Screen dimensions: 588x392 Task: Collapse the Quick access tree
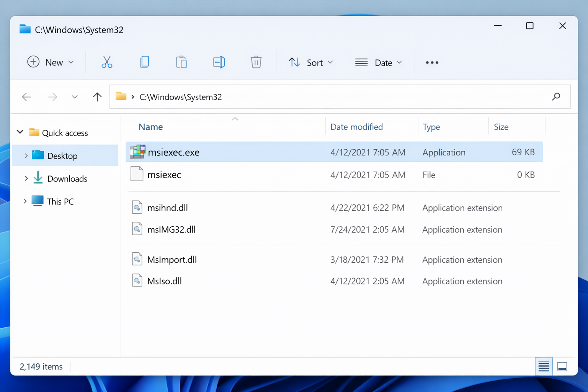20,132
